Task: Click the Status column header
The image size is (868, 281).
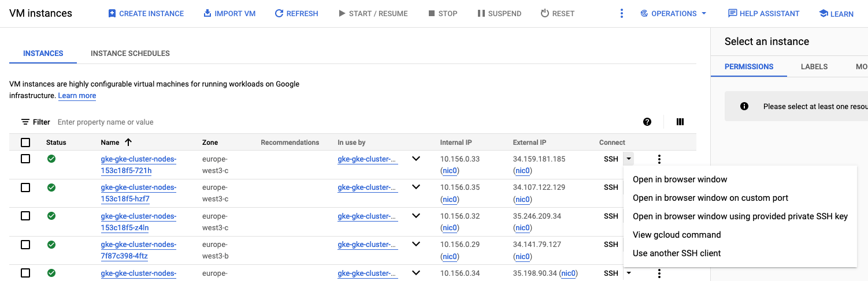Action: pos(56,143)
